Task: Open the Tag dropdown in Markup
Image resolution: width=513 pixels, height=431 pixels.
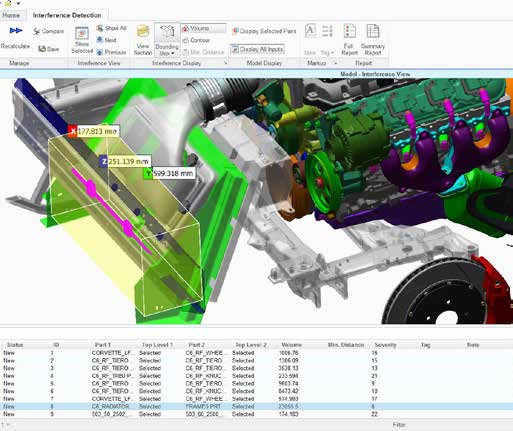Action: [x=327, y=53]
